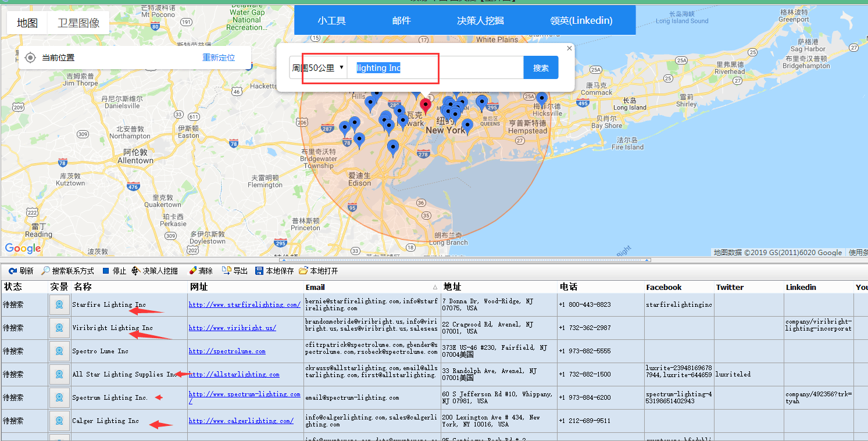Click the sort triangle on the Email column

(435, 288)
